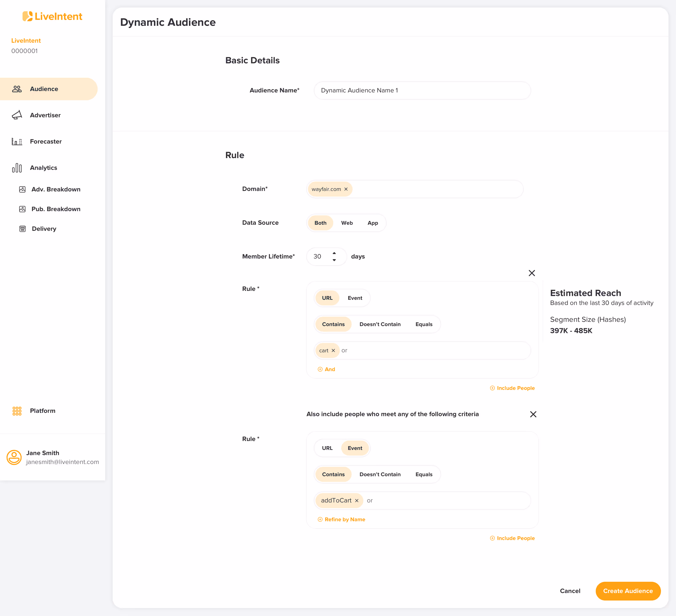Select Event in the first rule
Image resolution: width=676 pixels, height=616 pixels.
click(355, 298)
